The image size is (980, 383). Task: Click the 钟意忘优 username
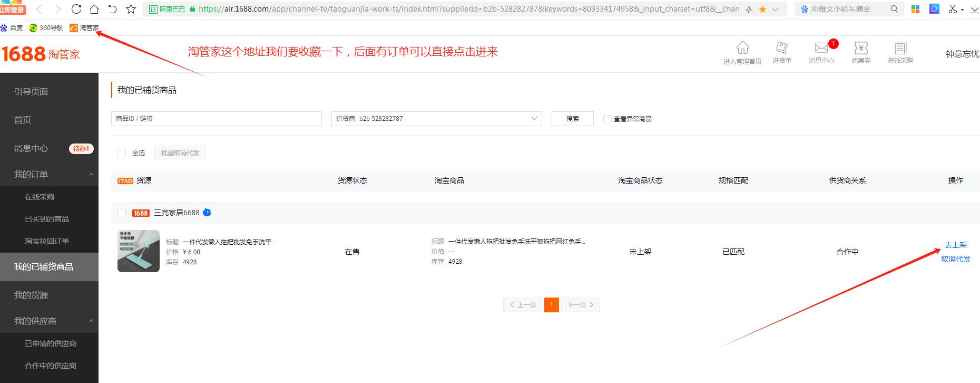963,54
